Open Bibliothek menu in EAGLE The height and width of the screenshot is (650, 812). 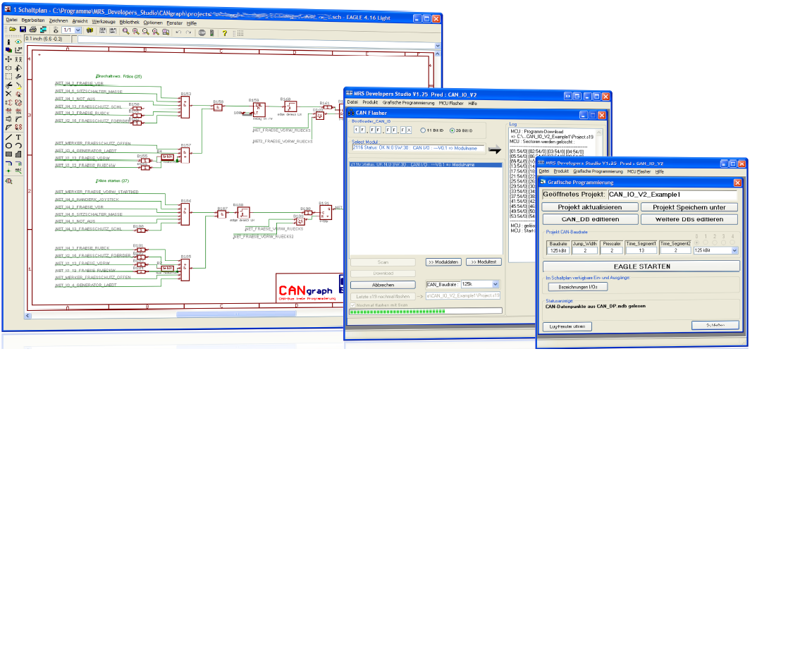(x=130, y=23)
